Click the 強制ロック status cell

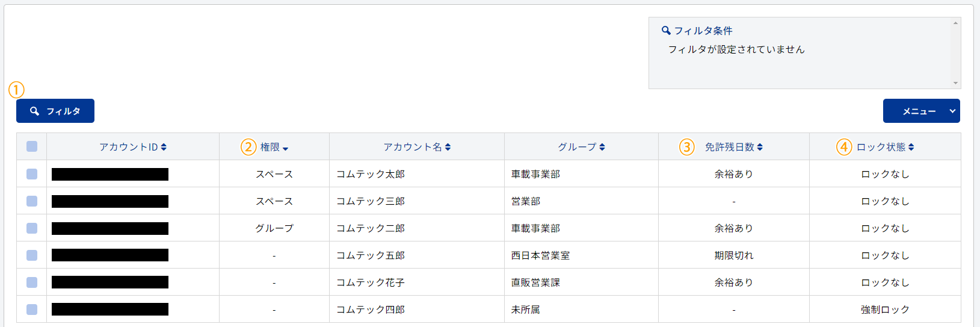point(885,310)
